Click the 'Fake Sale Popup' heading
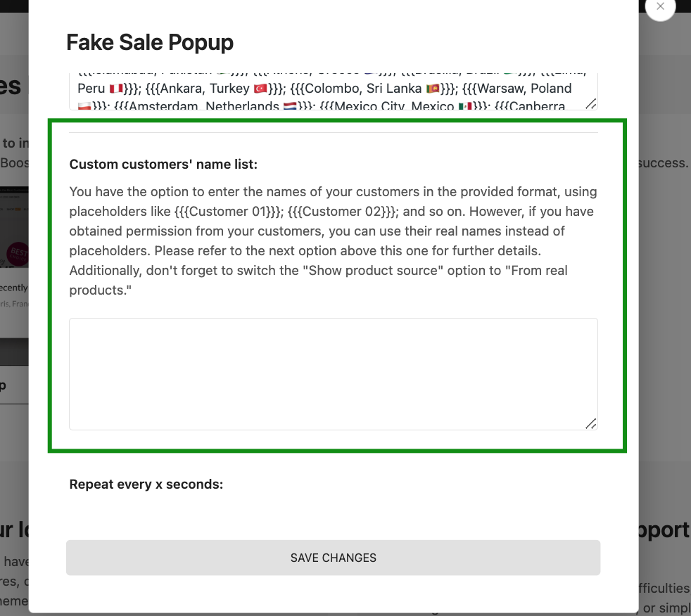Viewport: 691px width, 616px height. pos(150,43)
